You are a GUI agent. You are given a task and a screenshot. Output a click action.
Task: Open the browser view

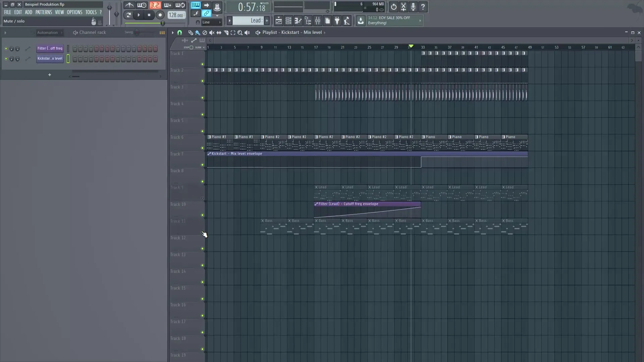(x=308, y=21)
